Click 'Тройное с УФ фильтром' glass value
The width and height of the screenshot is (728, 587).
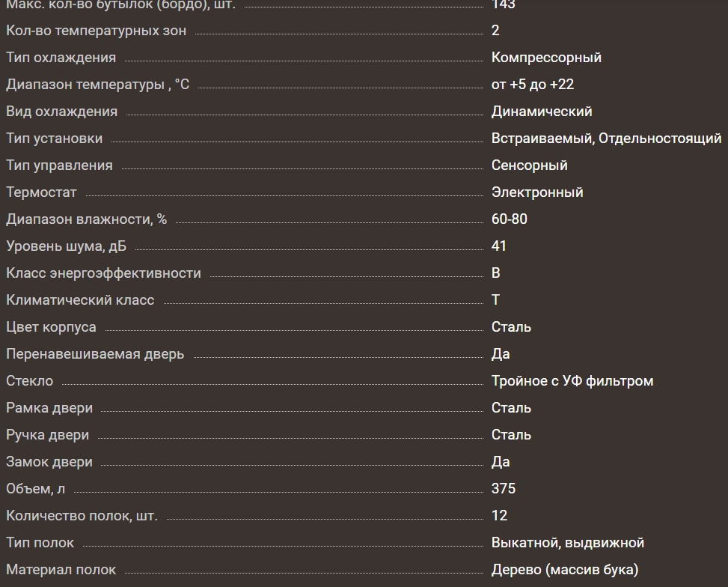(572, 381)
